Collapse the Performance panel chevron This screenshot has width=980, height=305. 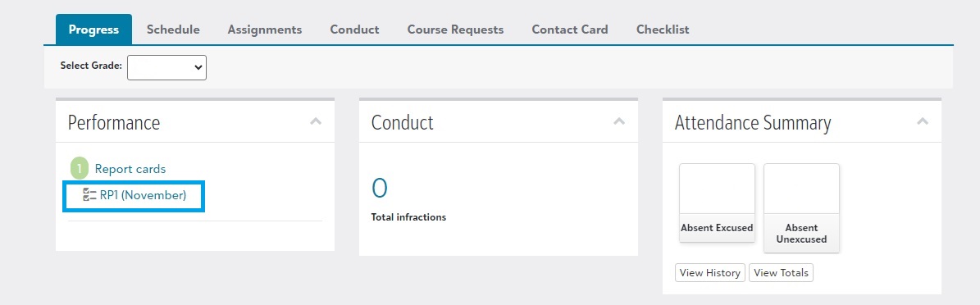tap(316, 121)
